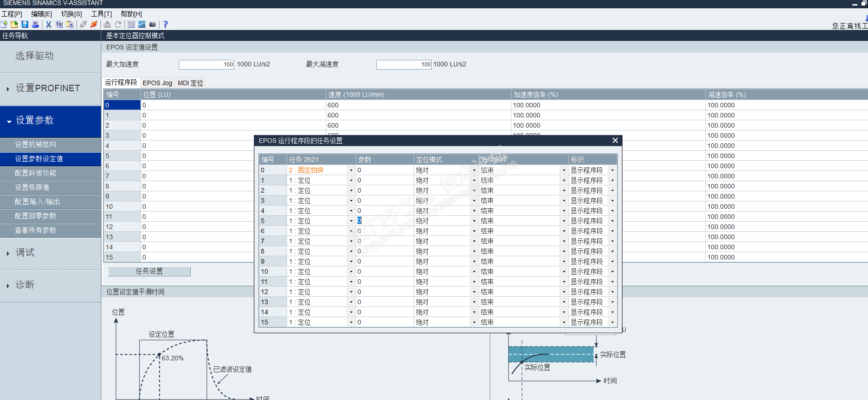Image resolution: width=868 pixels, height=400 pixels.
Task: Open the 工具[T] menu
Action: pyautogui.click(x=101, y=14)
